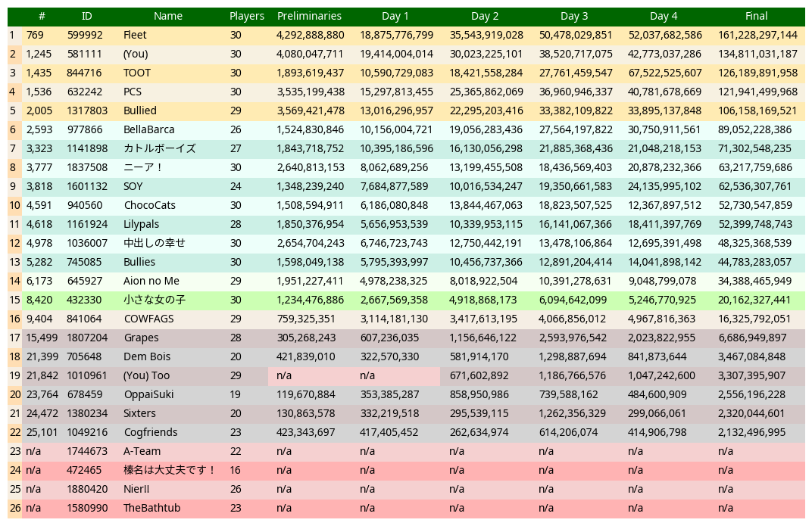This screenshot has height=526, width=812.
Task: Click ID cell 599992
Action: coord(85,35)
